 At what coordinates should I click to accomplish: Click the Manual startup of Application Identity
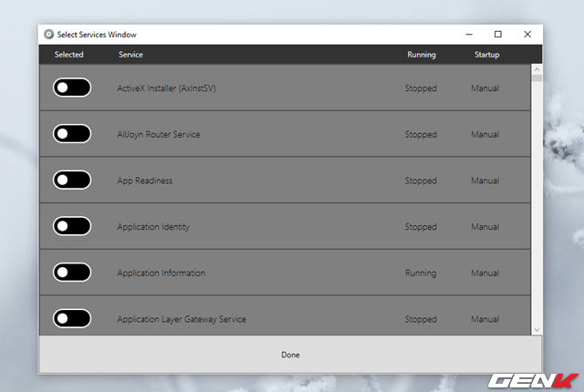coord(485,226)
